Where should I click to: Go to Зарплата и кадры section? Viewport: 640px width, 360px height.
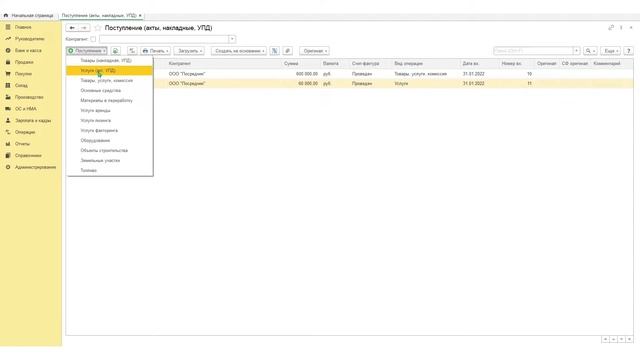[33, 120]
